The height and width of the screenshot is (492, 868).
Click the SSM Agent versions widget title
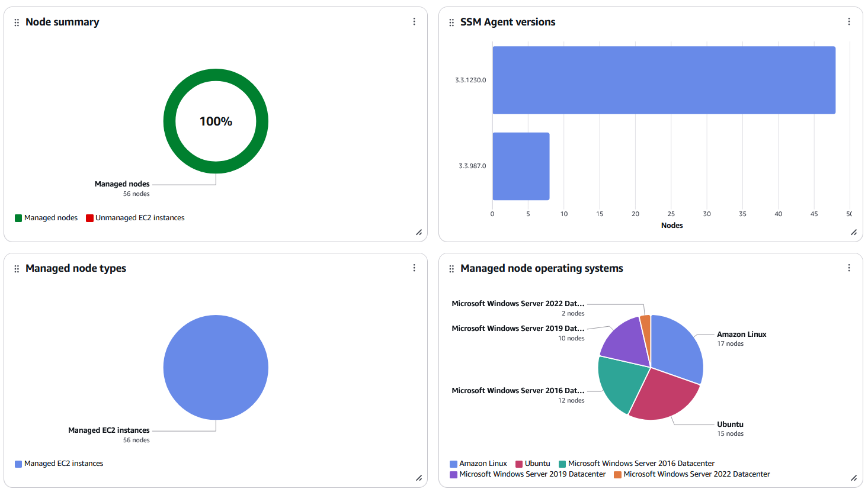tap(508, 22)
